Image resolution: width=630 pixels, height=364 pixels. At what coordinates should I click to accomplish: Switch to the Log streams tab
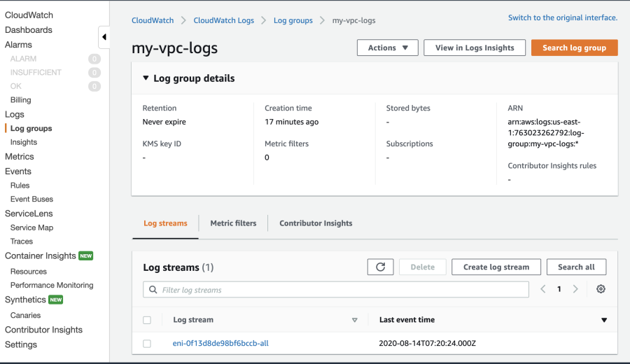coord(165,223)
